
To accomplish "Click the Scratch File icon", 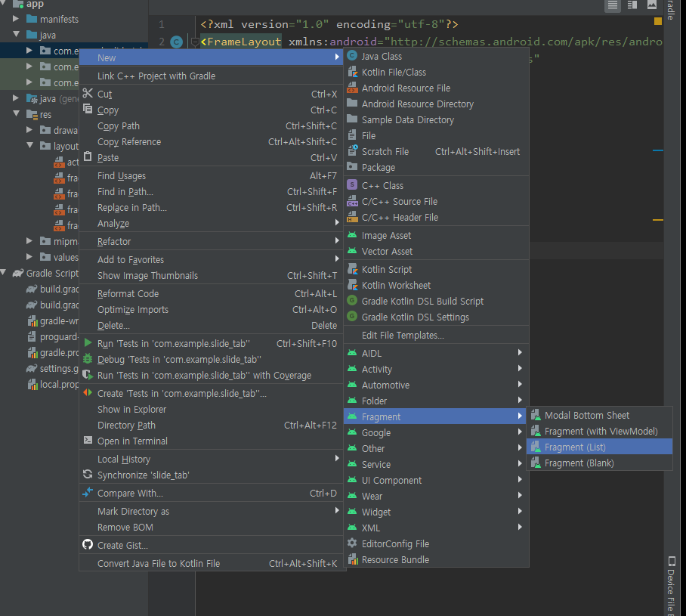I will [352, 151].
